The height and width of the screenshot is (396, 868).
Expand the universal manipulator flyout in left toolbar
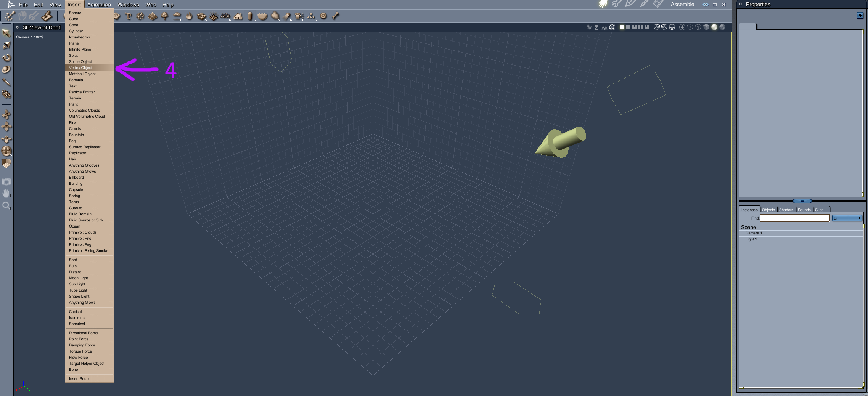11,156
